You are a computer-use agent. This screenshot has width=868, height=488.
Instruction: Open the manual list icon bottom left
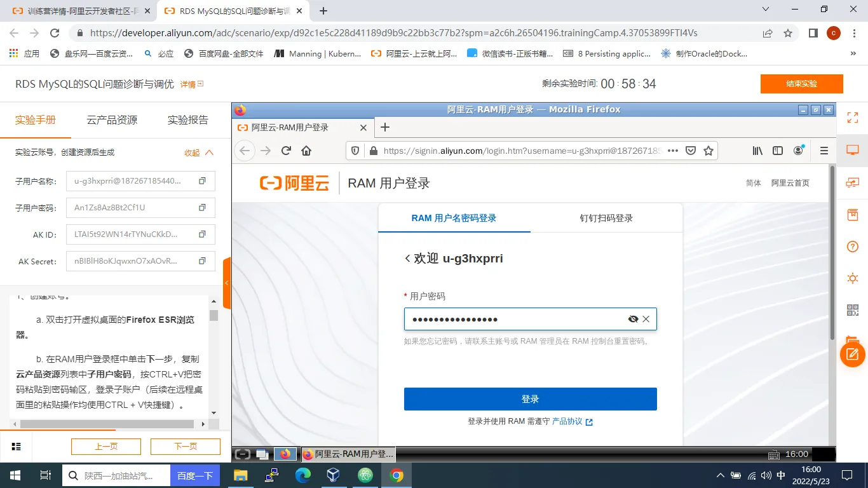click(x=17, y=447)
